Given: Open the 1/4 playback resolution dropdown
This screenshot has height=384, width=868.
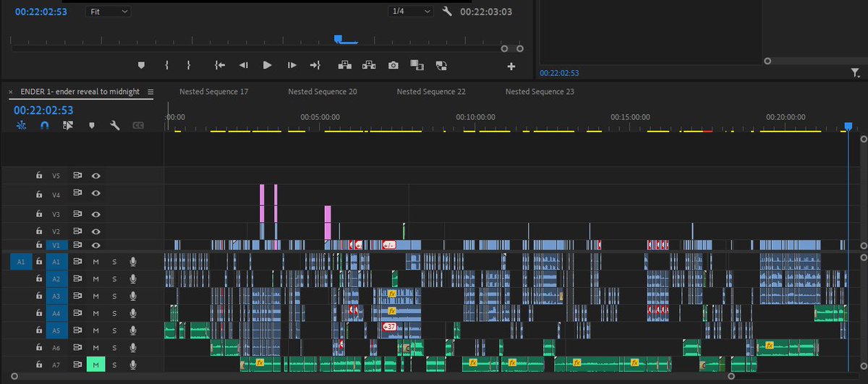Looking at the screenshot, I should pos(410,12).
